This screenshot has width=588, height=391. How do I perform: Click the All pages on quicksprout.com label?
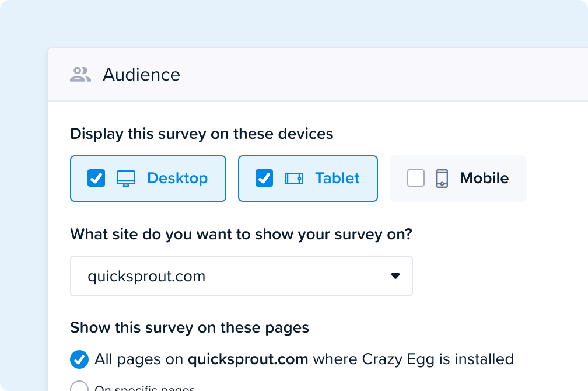coord(304,359)
